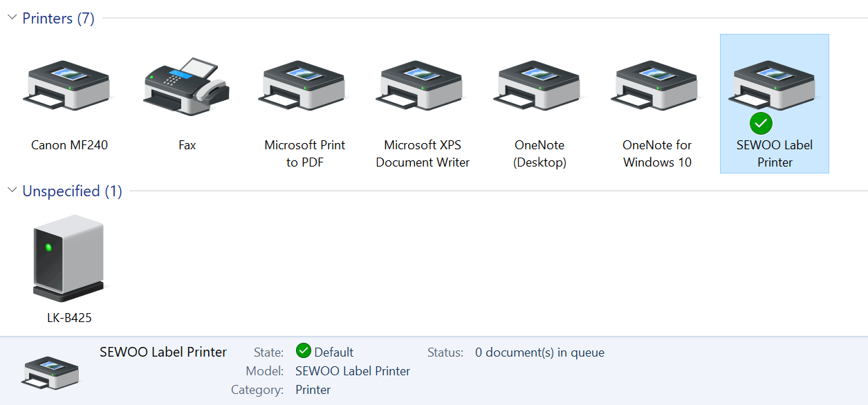This screenshot has width=868, height=405.
Task: Click the green check icon beside Default state
Action: tap(303, 351)
